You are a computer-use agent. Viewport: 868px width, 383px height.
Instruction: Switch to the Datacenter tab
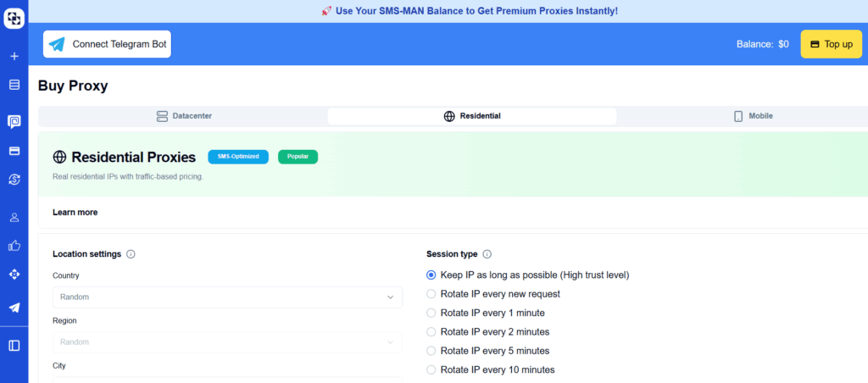(x=184, y=116)
